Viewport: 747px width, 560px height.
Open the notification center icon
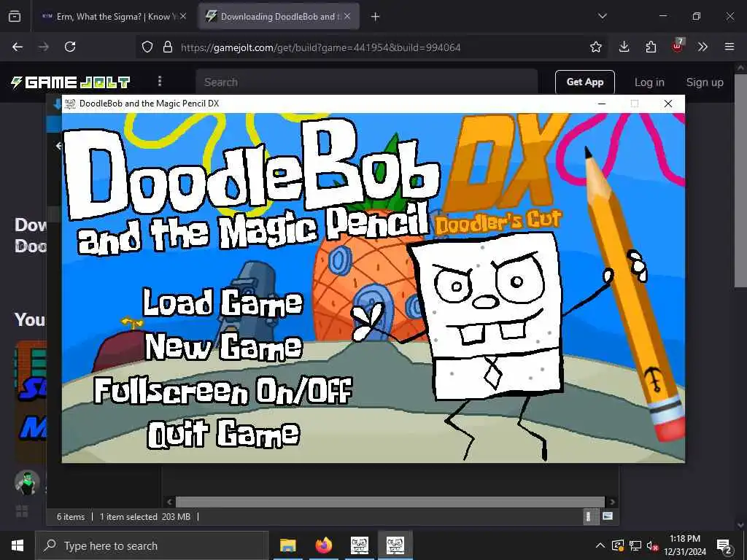[x=724, y=545]
